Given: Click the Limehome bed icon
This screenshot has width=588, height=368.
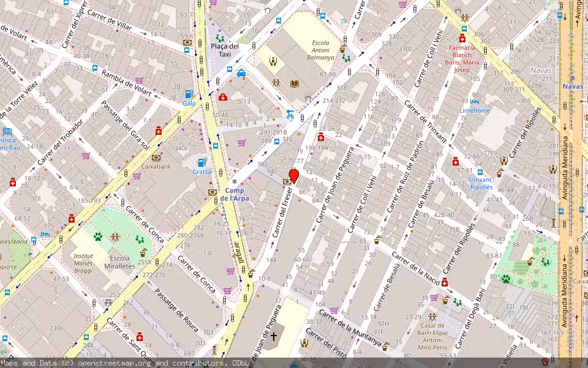Looking at the screenshot, I should click(475, 102).
